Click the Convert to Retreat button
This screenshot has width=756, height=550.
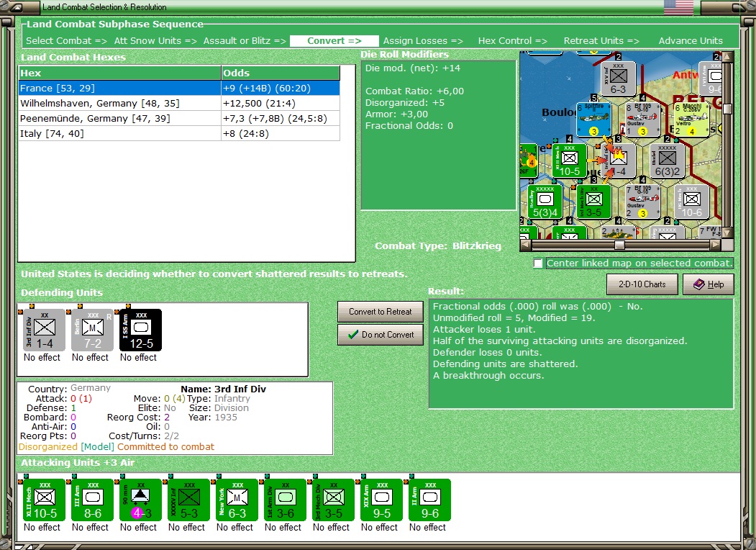click(x=381, y=312)
